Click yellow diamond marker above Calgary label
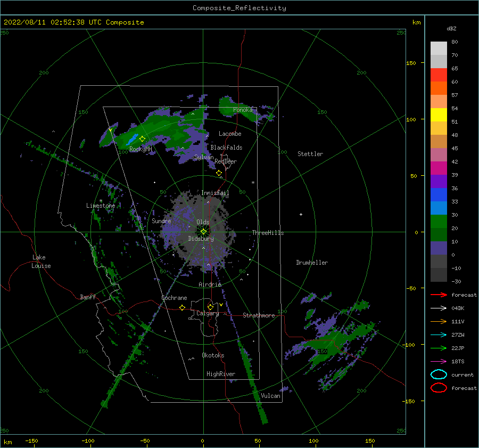The width and height of the screenshot is (479, 448). coord(210,307)
